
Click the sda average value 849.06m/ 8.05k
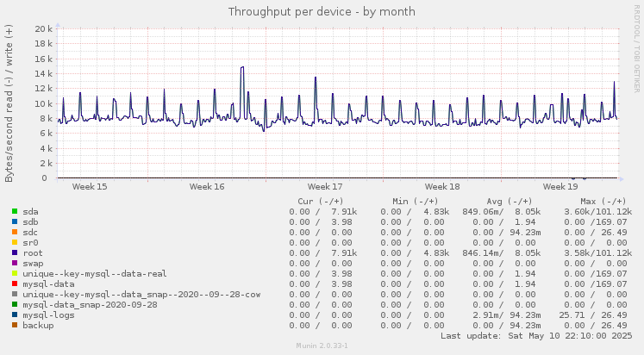[x=502, y=212]
